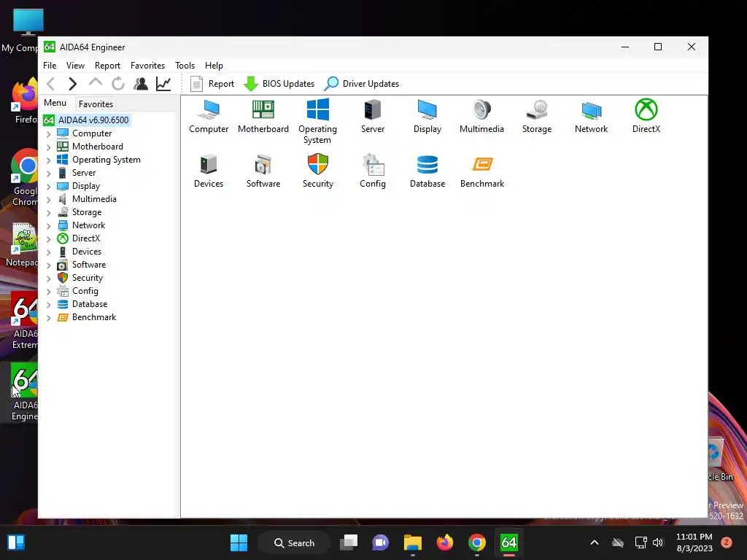The image size is (747, 560).
Task: Select AIDA64 v6.90.6500 root tree item
Action: point(86,120)
